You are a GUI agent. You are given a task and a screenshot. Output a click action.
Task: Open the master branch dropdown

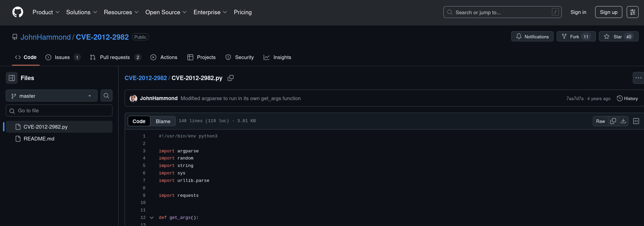coord(51,96)
